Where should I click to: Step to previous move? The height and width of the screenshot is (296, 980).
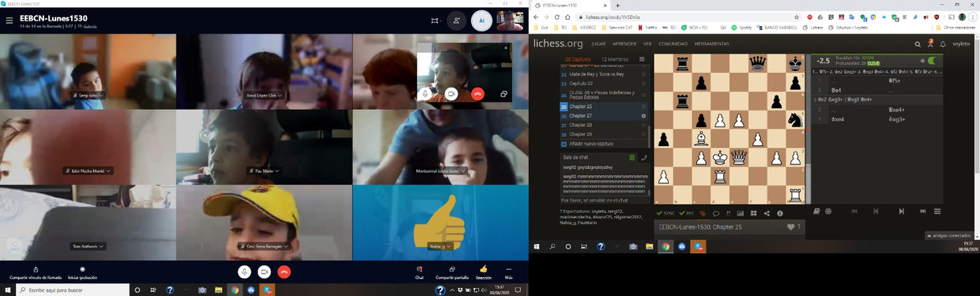pyautogui.click(x=876, y=211)
